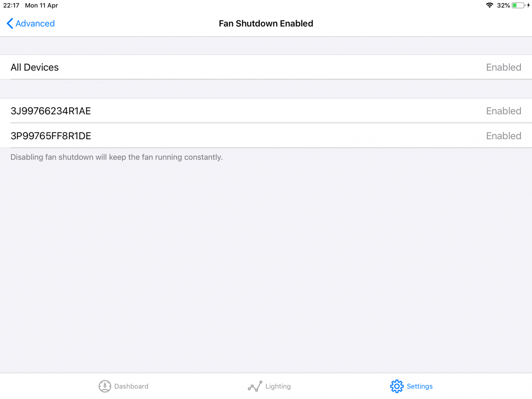
Task: Toggle the Enabled value for All Devices
Action: (x=504, y=67)
